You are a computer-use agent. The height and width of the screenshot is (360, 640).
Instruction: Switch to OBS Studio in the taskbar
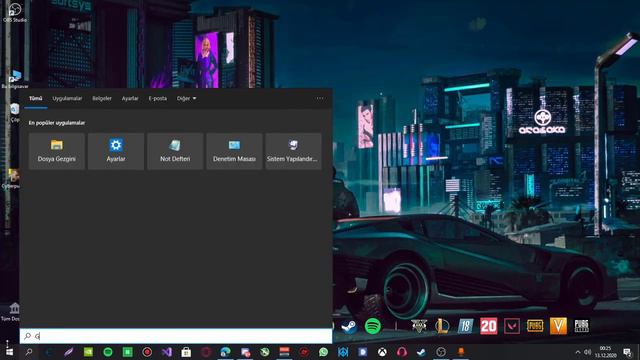[441, 351]
